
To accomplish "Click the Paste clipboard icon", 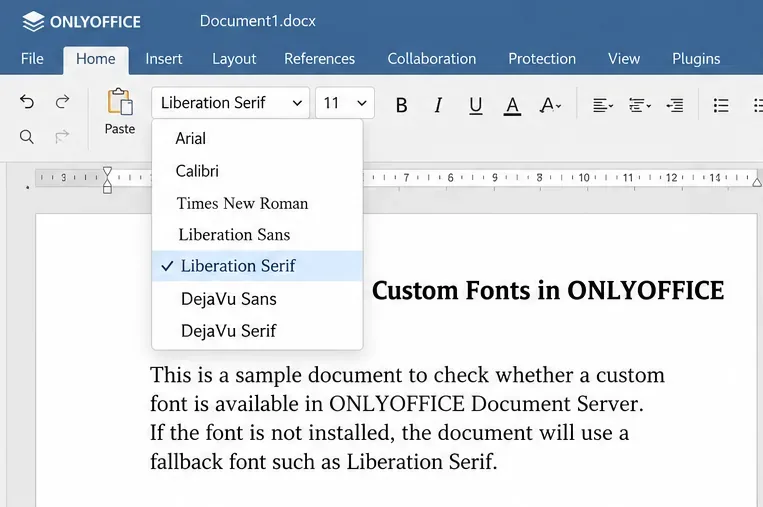I will (120, 102).
